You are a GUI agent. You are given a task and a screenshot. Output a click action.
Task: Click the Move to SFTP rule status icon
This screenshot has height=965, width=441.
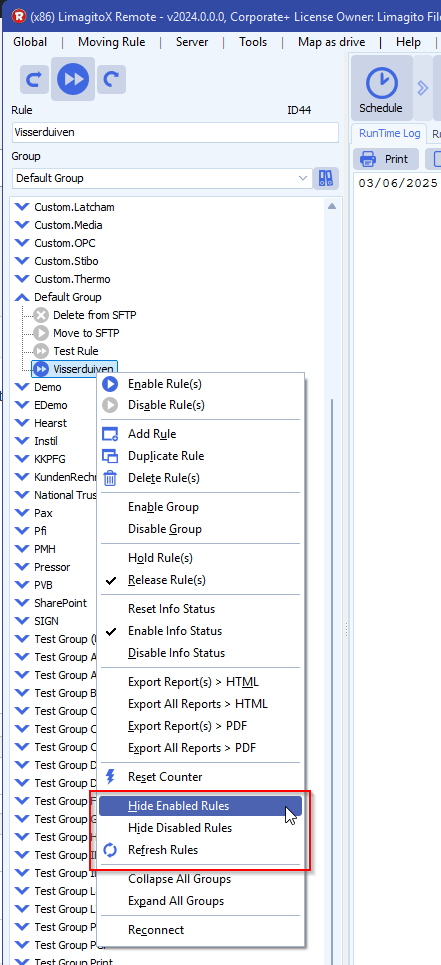(41, 333)
